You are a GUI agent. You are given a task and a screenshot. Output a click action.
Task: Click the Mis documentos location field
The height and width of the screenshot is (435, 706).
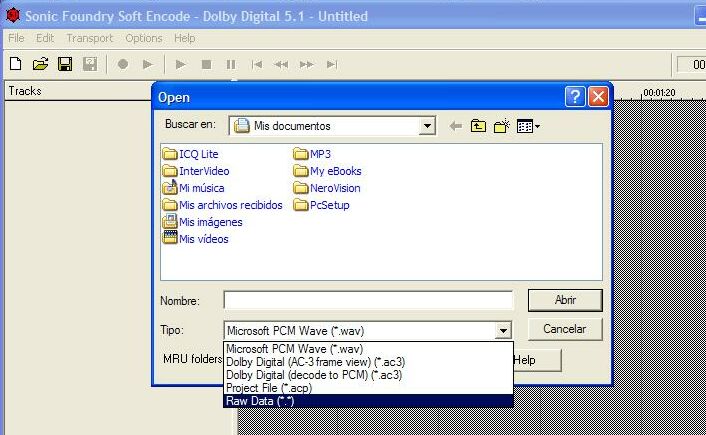[x=332, y=126]
